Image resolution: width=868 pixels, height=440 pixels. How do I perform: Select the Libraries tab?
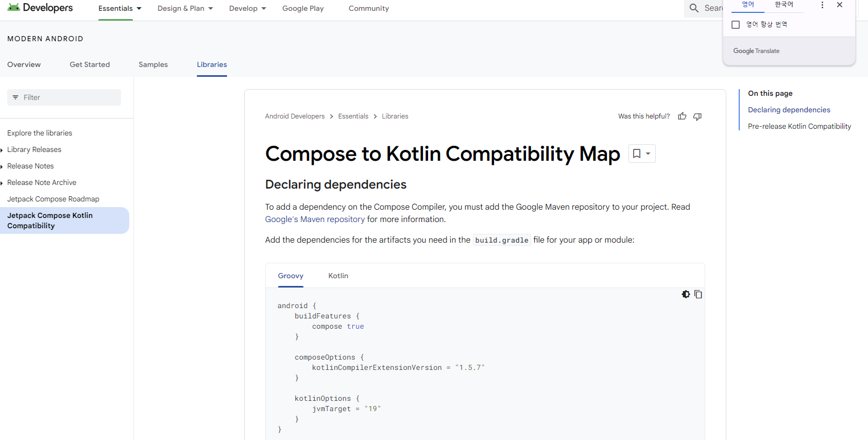pyautogui.click(x=212, y=64)
